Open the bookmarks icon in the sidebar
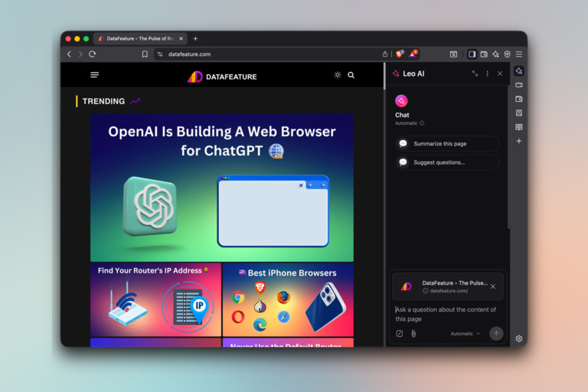This screenshot has height=392, width=588. point(519,113)
